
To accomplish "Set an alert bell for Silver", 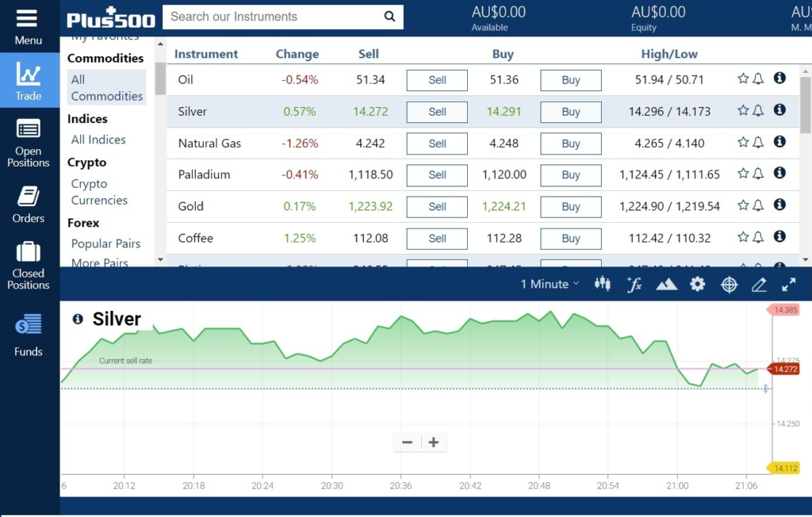I will point(758,110).
